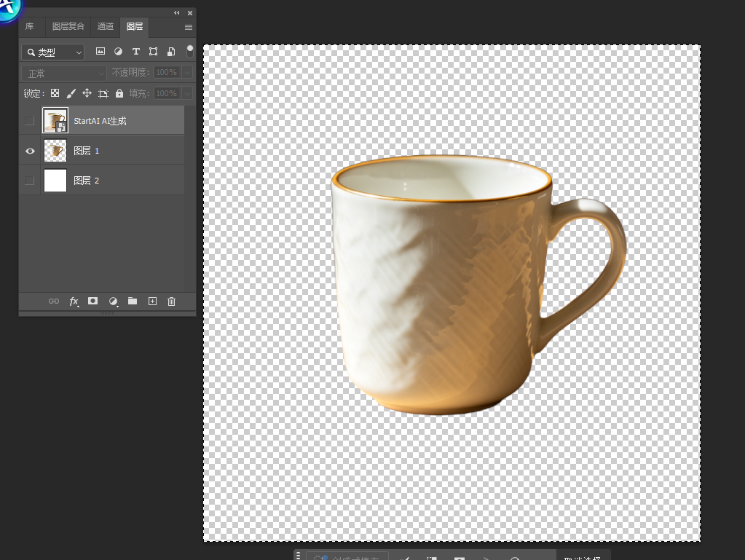Lock transparent pixels checkerboard icon
This screenshot has height=560, width=745.
coord(55,93)
